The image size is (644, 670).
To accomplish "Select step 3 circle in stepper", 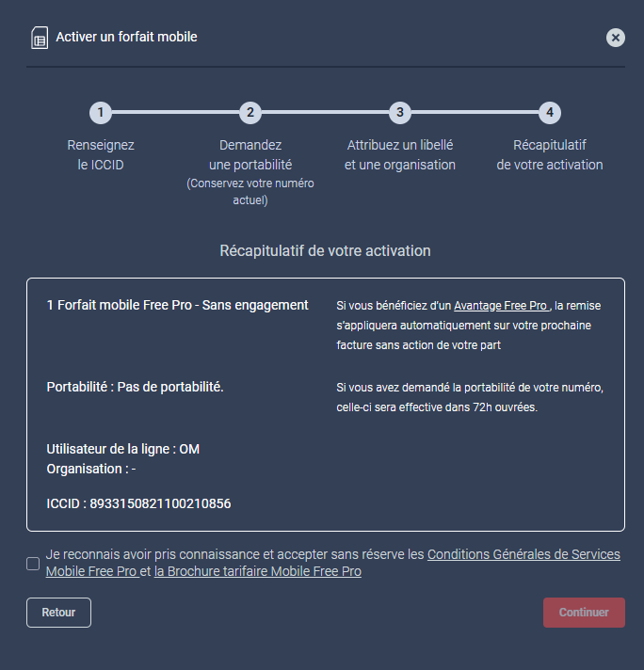I will (400, 113).
